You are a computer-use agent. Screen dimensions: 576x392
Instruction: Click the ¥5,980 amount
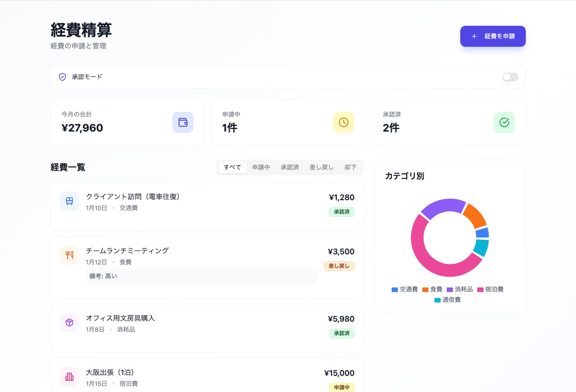click(x=341, y=319)
